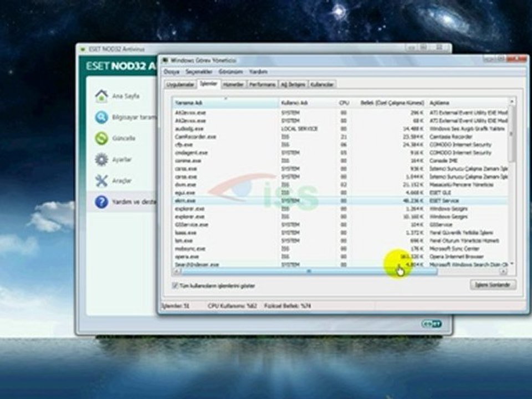Open the Yardım menu in Task Manager
This screenshot has height=399, width=532.
pyautogui.click(x=259, y=72)
